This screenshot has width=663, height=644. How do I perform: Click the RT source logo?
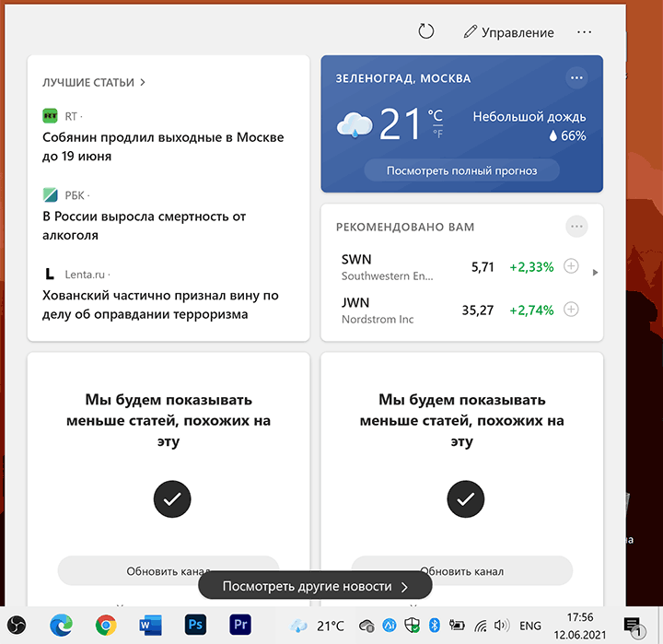[x=50, y=115]
